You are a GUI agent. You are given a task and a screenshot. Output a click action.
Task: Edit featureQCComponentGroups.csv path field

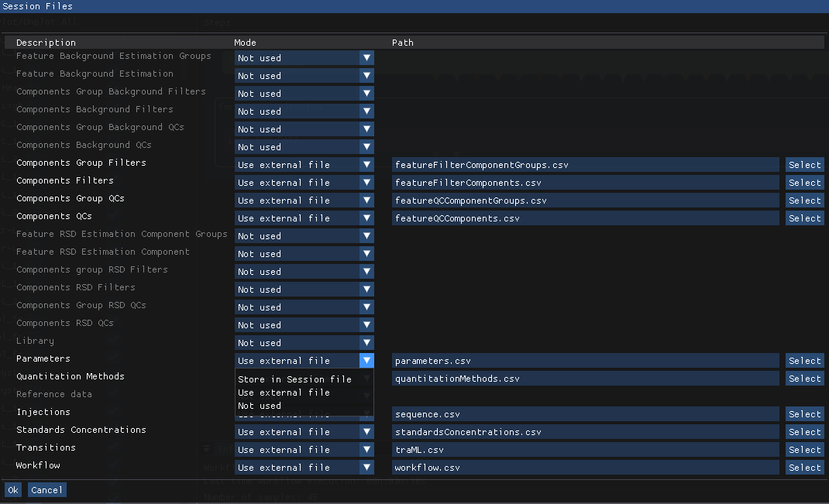pos(585,201)
